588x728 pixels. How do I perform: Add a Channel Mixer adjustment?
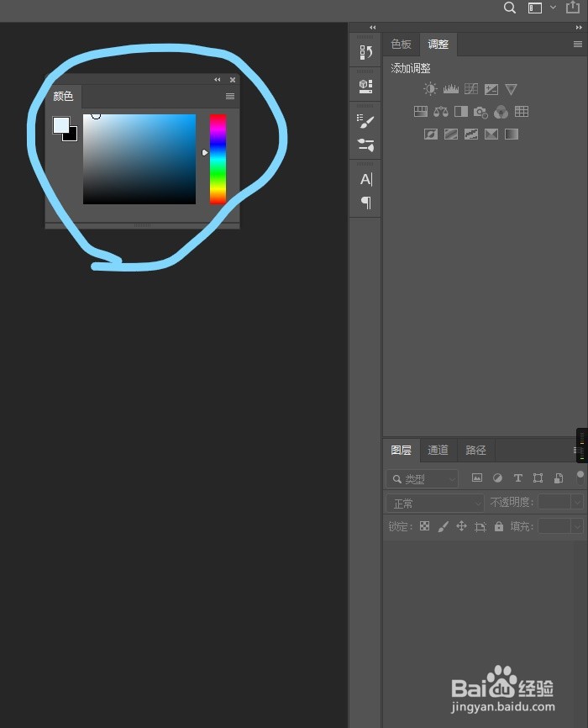click(501, 112)
